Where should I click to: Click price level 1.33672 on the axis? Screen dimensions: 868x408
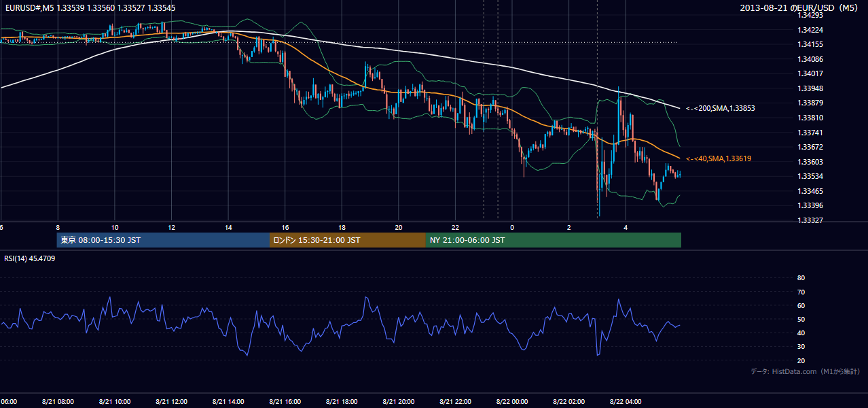pyautogui.click(x=811, y=147)
